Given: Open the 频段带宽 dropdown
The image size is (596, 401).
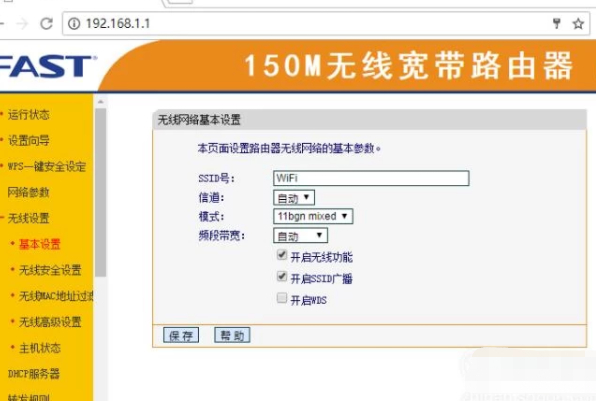Looking at the screenshot, I should coord(300,236).
